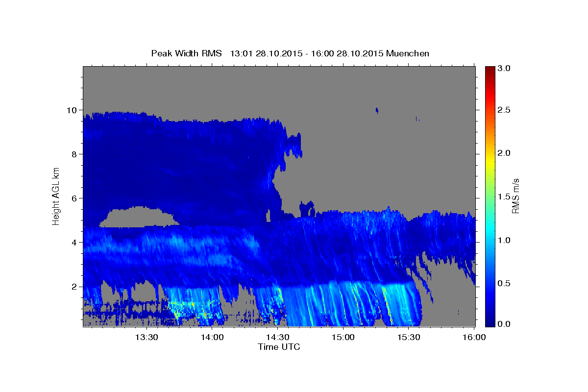Click the gray gap inside cloud near 5 km
588x392 pixels.
coord(137,217)
